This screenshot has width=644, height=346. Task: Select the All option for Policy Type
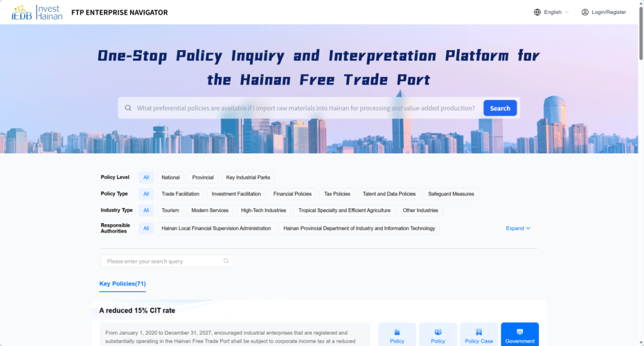tap(146, 194)
